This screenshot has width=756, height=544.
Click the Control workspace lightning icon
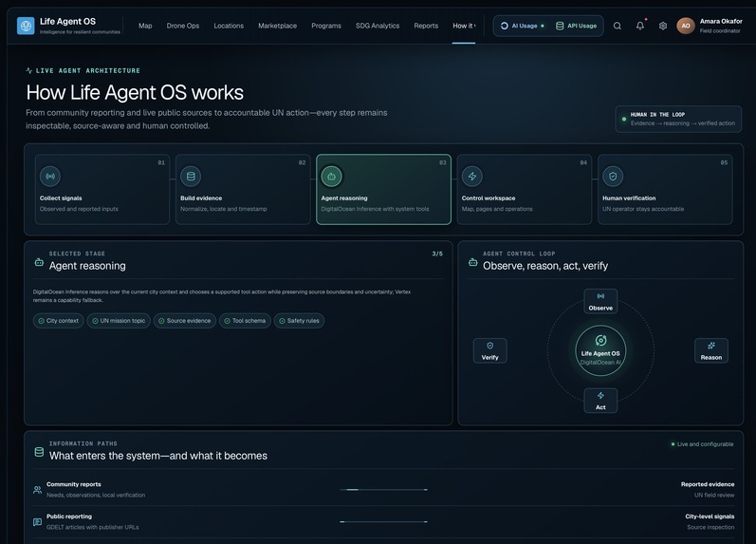pos(472,177)
